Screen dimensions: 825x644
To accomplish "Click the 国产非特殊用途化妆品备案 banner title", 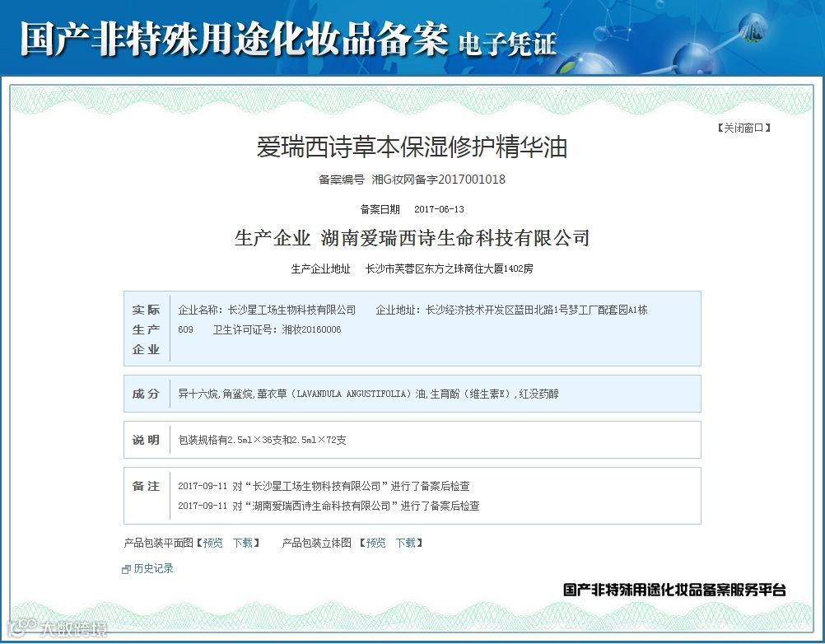I will pos(234,39).
